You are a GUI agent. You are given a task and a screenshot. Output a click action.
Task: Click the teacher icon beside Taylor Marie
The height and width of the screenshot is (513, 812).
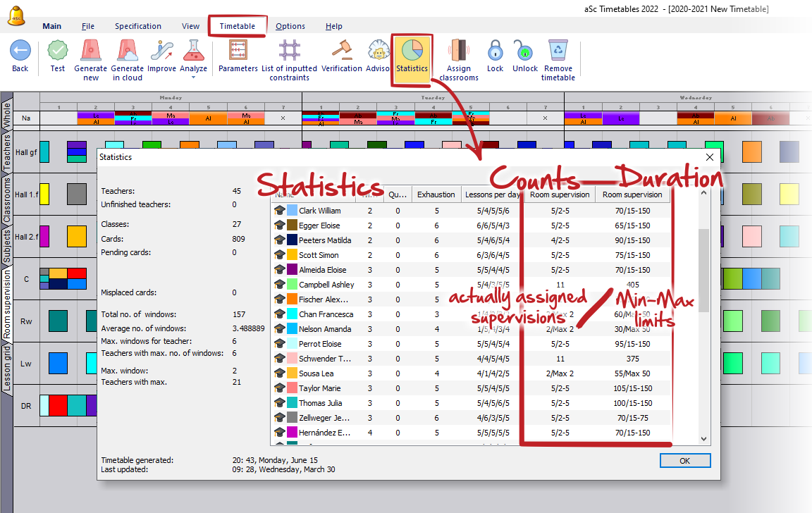[x=280, y=388]
